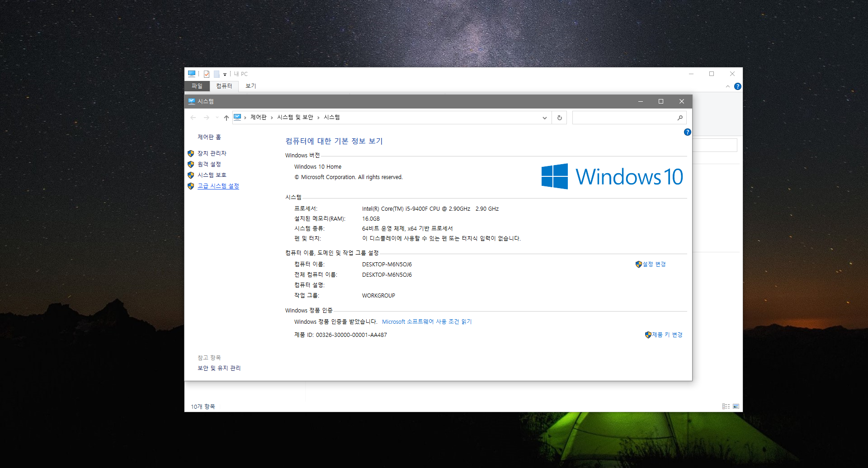
Task: Click the New folder quick access icon
Action: click(x=217, y=74)
